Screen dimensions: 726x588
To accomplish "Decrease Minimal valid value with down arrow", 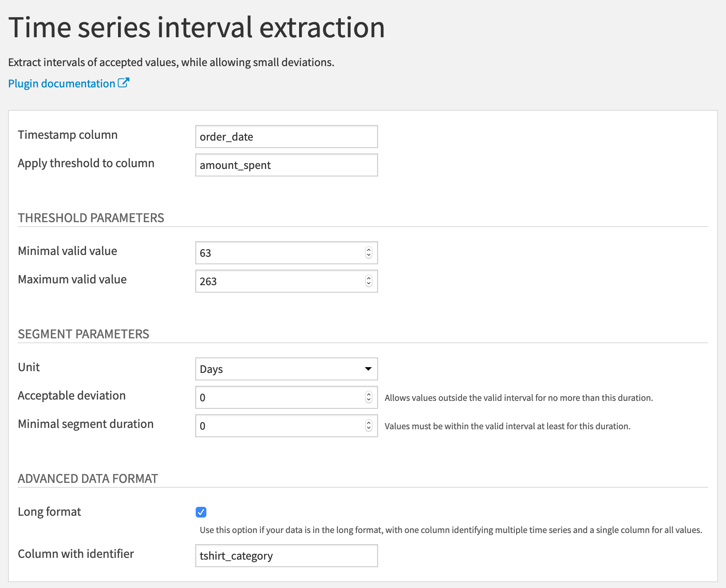I will [369, 255].
